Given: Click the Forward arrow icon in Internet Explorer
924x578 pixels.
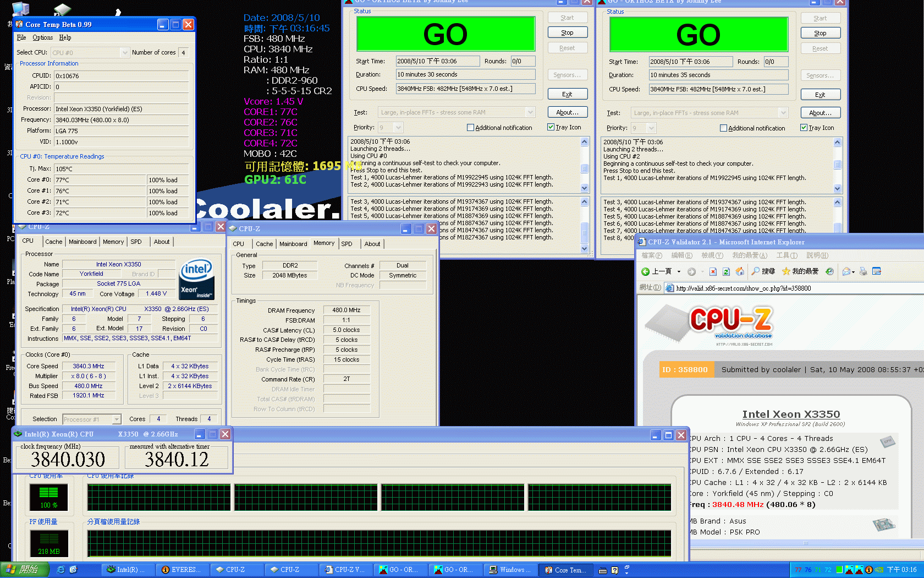Looking at the screenshot, I should point(691,271).
